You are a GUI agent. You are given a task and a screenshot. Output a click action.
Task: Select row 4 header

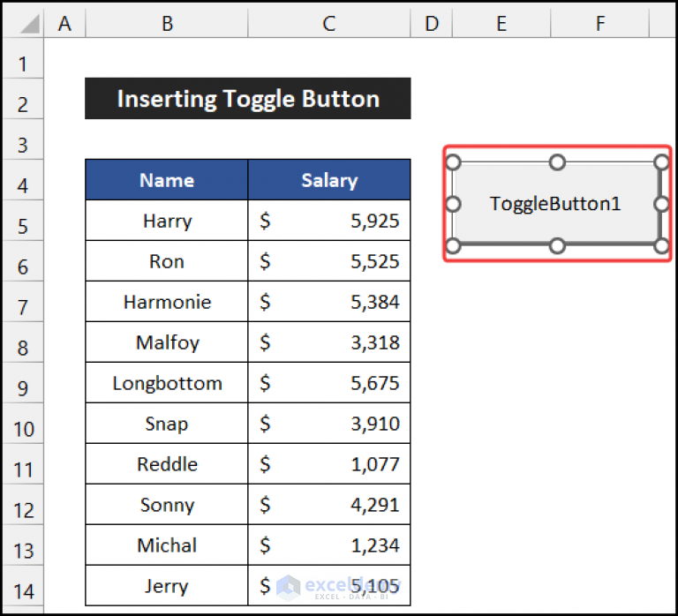pyautogui.click(x=23, y=180)
